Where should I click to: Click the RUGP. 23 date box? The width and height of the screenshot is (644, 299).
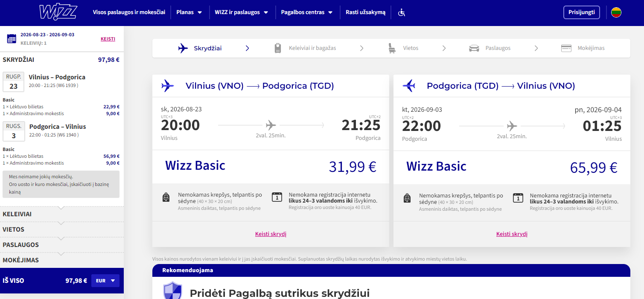coord(14,82)
